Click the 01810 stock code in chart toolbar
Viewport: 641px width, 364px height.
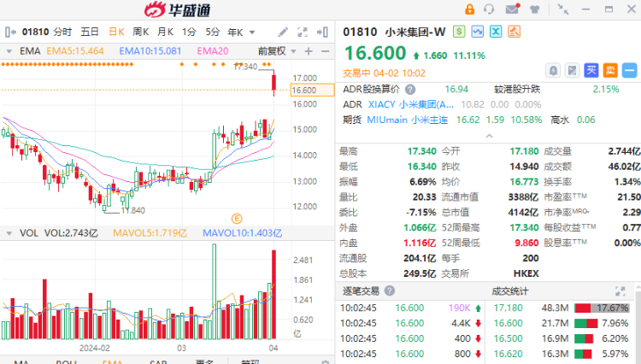click(x=36, y=32)
